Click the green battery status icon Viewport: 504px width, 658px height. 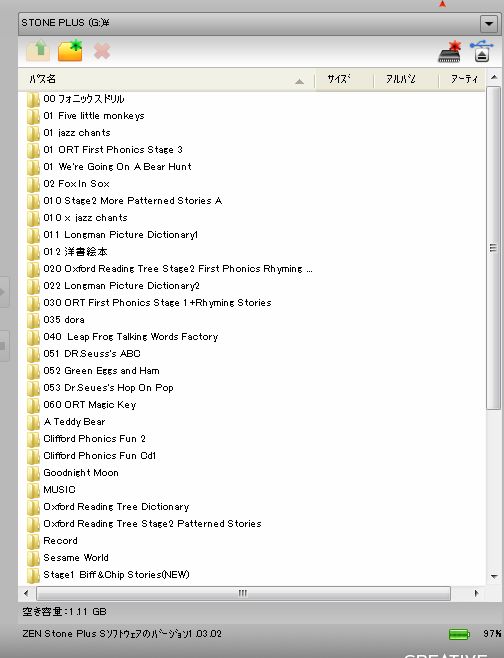(459, 634)
